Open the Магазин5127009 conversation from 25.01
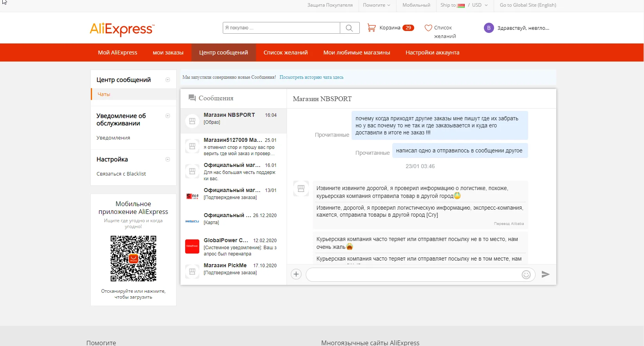Image resolution: width=644 pixels, height=346 pixels. (234, 146)
